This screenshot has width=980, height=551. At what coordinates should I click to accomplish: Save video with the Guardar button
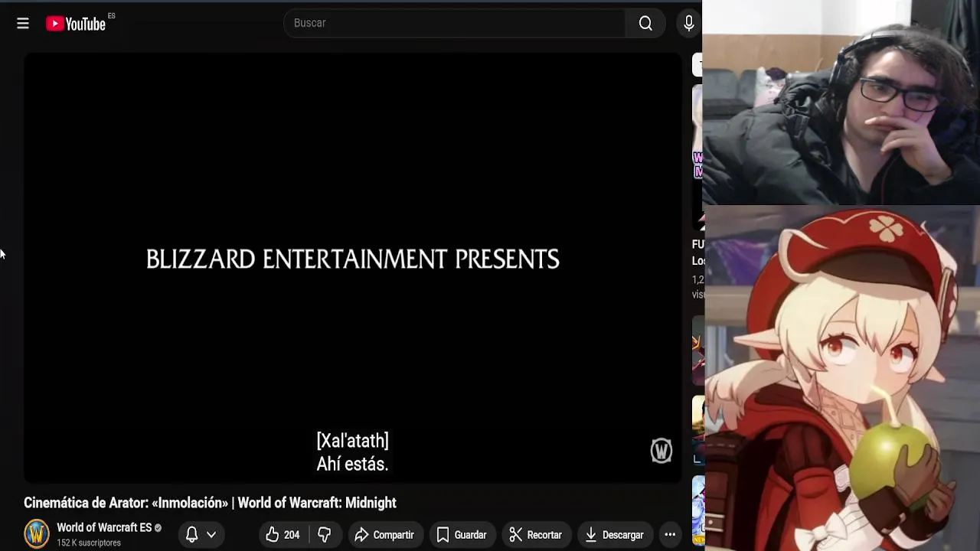(461, 535)
